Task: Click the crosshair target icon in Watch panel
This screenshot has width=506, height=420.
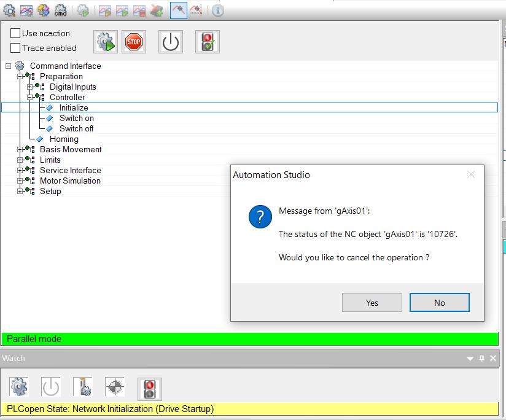Action: pos(115,386)
